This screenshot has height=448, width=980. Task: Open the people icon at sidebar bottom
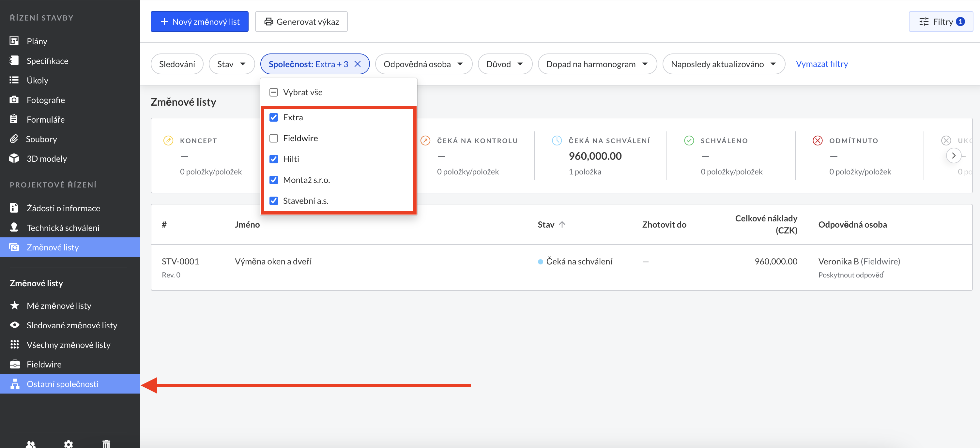31,444
